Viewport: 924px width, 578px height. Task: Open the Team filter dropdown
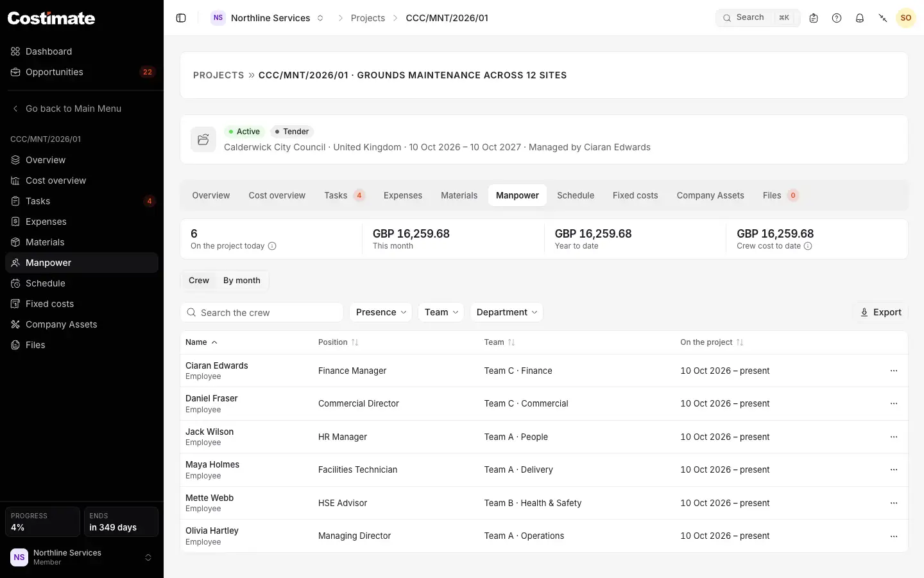(441, 312)
